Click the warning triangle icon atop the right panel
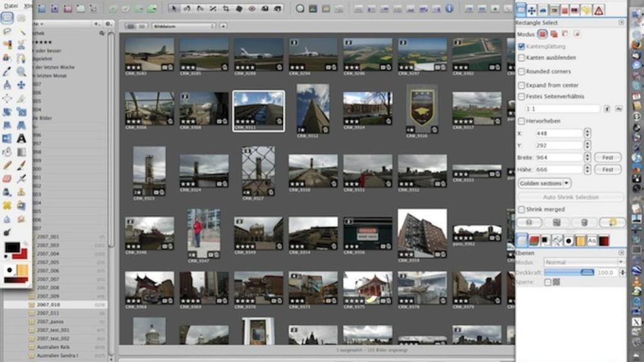The height and width of the screenshot is (362, 644). [600, 11]
